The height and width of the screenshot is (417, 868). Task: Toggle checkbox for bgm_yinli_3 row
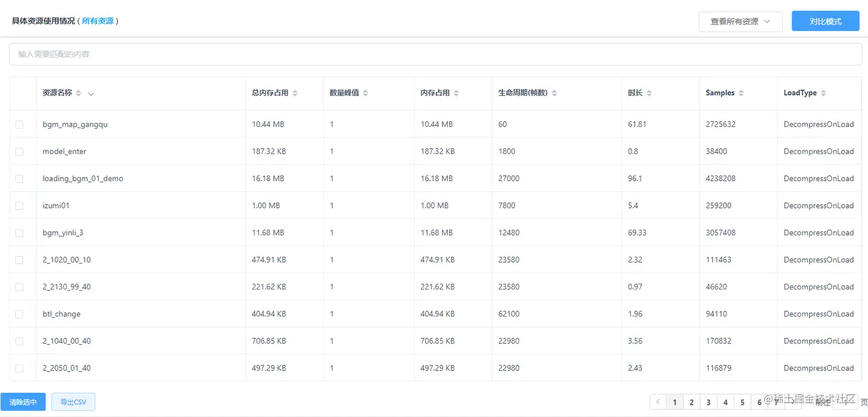click(x=19, y=233)
